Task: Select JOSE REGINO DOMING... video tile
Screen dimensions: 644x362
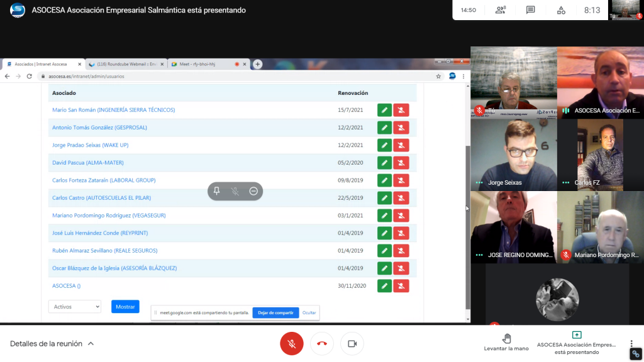Action: (x=514, y=228)
